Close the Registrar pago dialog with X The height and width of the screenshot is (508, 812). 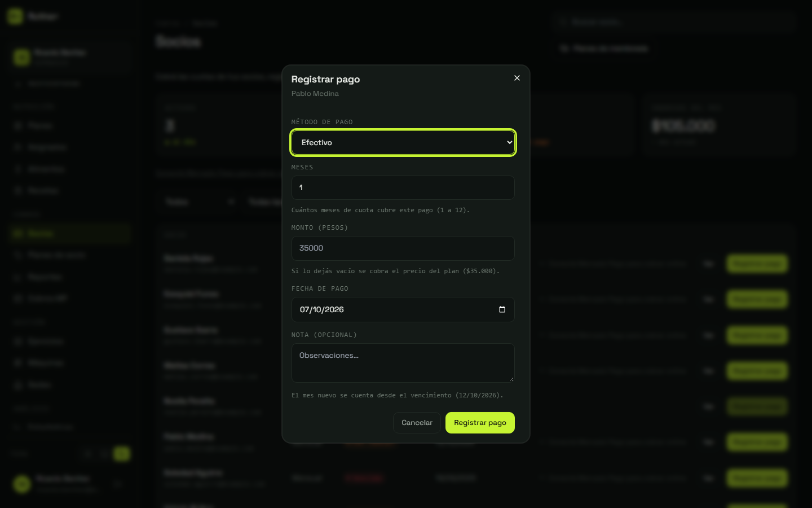pyautogui.click(x=517, y=78)
